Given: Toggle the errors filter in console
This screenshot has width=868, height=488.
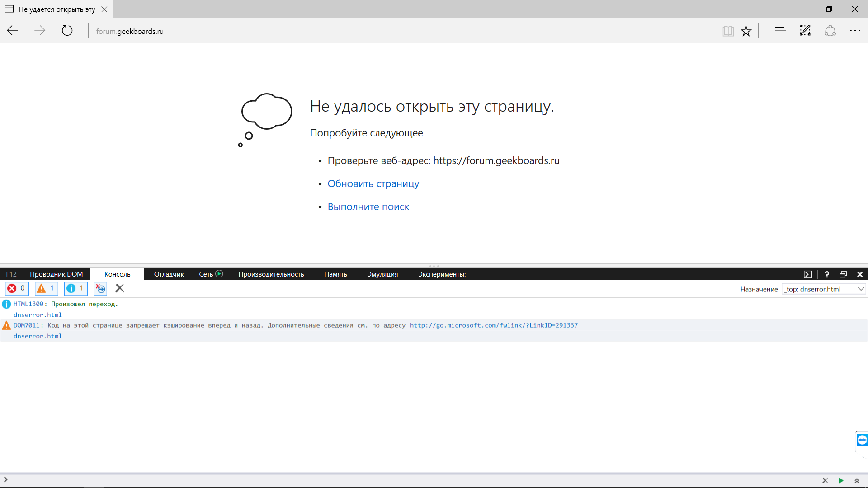Looking at the screenshot, I should (x=17, y=288).
